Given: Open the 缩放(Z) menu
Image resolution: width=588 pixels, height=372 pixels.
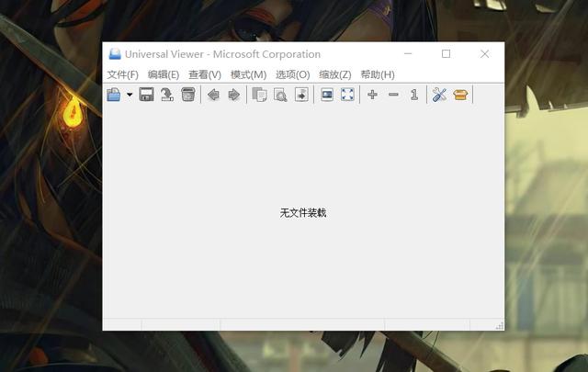Looking at the screenshot, I should 334,74.
